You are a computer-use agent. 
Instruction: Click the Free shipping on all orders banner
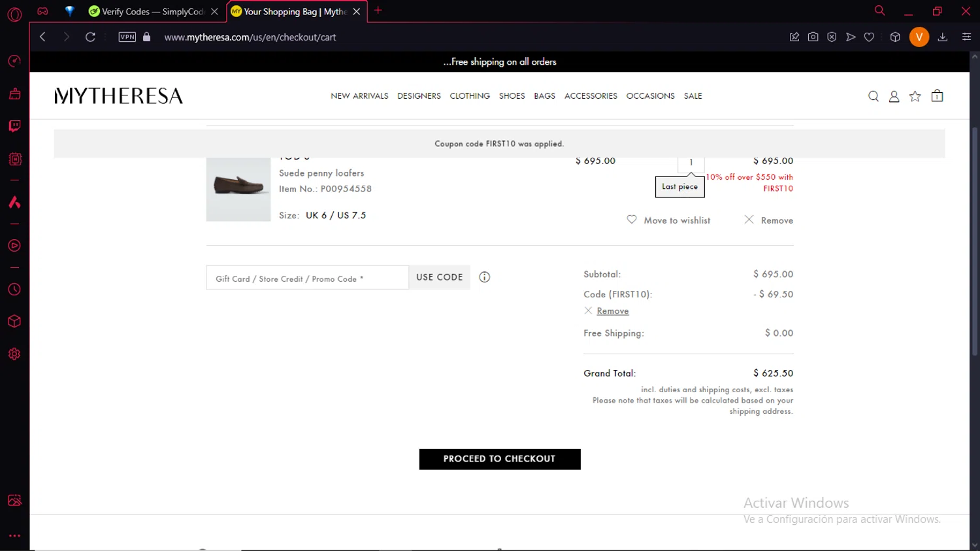(x=500, y=61)
